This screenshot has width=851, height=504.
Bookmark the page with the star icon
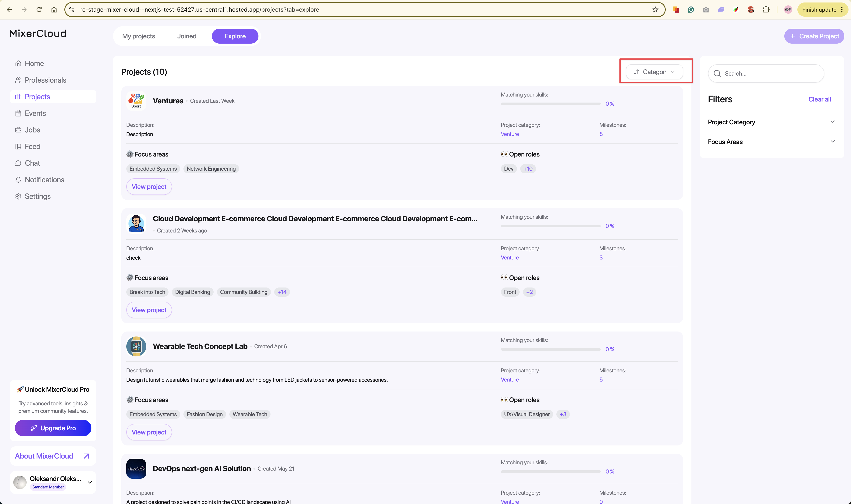655,10
